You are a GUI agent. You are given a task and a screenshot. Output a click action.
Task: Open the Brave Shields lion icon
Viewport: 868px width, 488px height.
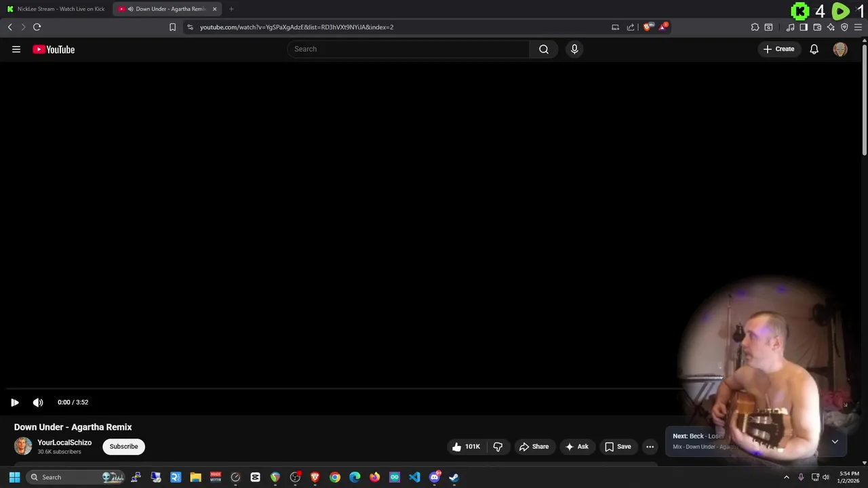648,27
